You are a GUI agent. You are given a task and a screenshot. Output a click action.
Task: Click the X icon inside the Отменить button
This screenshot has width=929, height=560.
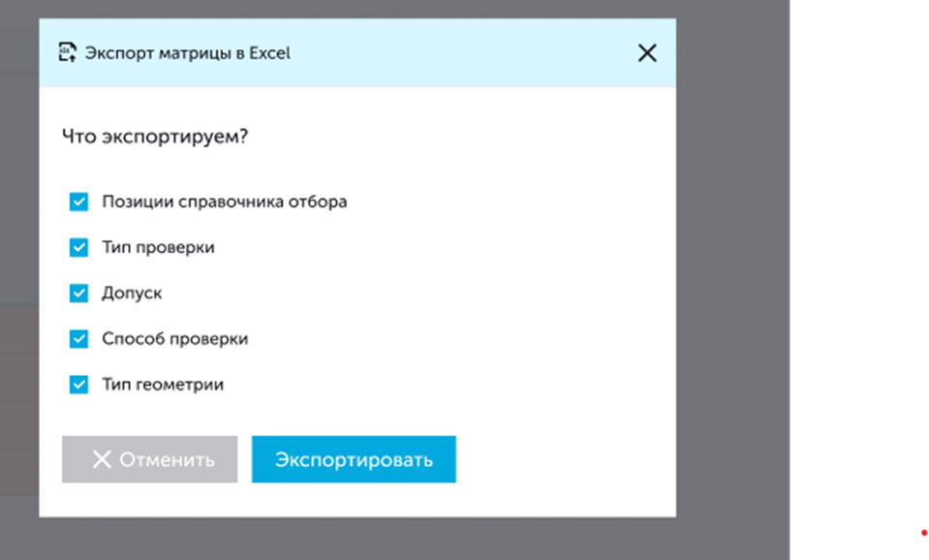click(102, 459)
